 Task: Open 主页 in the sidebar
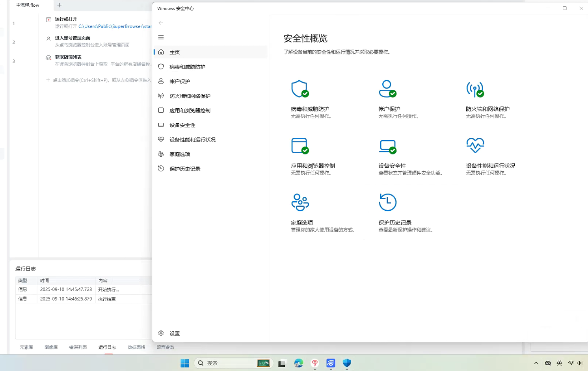(x=210, y=52)
